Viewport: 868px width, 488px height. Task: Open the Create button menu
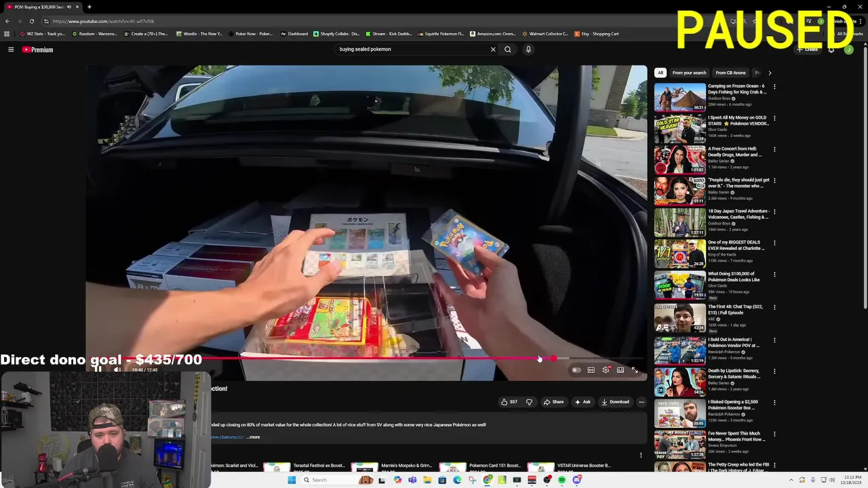pos(807,49)
